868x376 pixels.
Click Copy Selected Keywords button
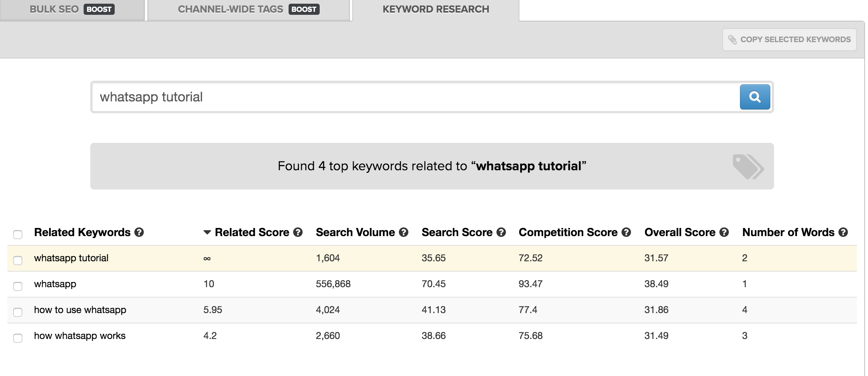click(789, 40)
